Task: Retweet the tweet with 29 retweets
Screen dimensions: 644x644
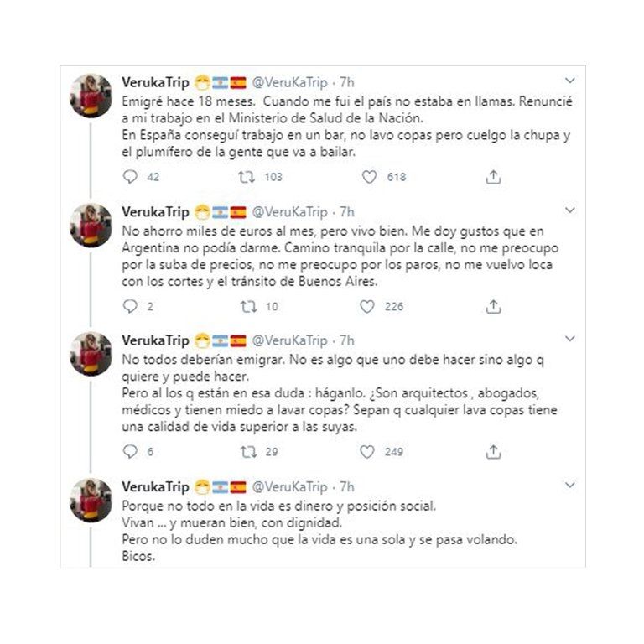Action: pyautogui.click(x=247, y=452)
